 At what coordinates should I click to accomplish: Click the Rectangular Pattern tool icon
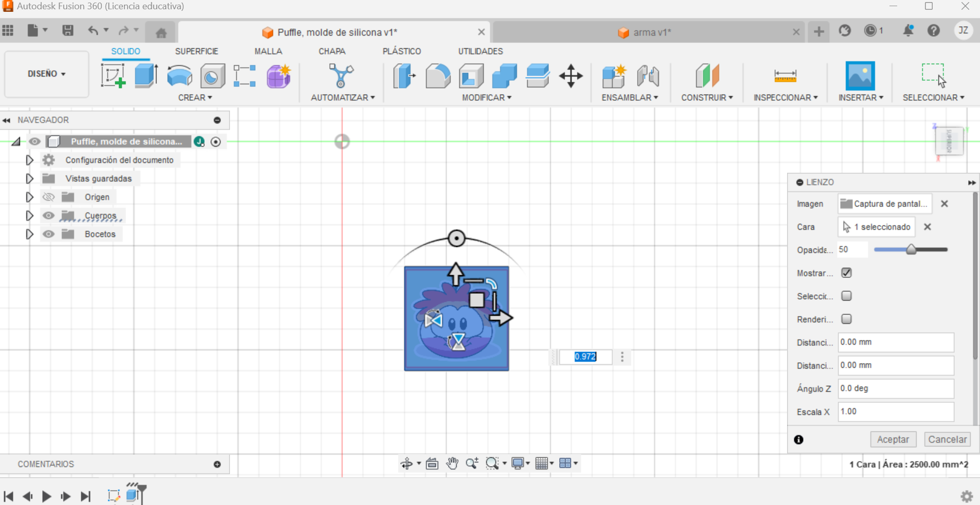tap(245, 76)
